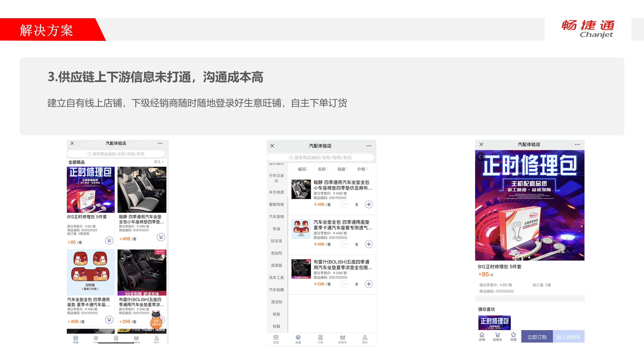Open 我的 tab in middle phone
This screenshot has width=644, height=362.
(x=365, y=339)
